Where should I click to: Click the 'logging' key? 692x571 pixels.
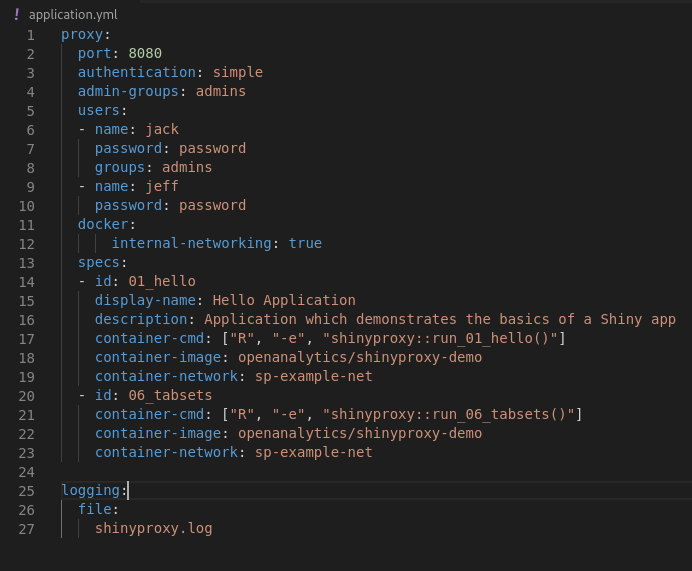click(x=90, y=490)
